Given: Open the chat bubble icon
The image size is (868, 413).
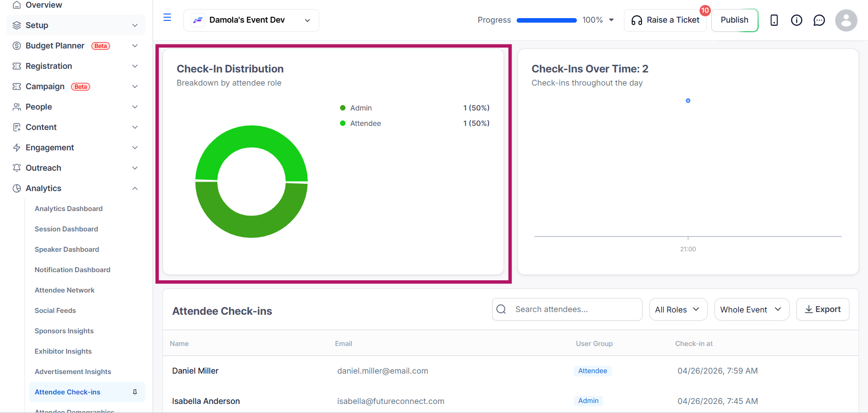Looking at the screenshot, I should pyautogui.click(x=819, y=20).
